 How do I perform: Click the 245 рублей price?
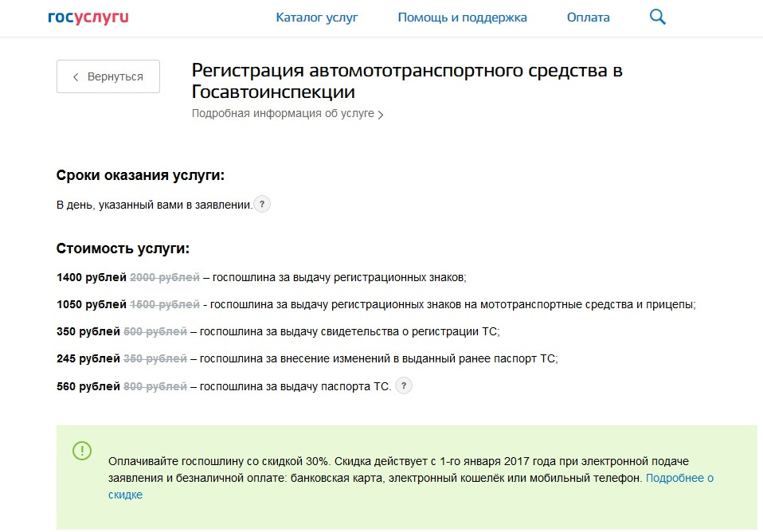(88, 358)
